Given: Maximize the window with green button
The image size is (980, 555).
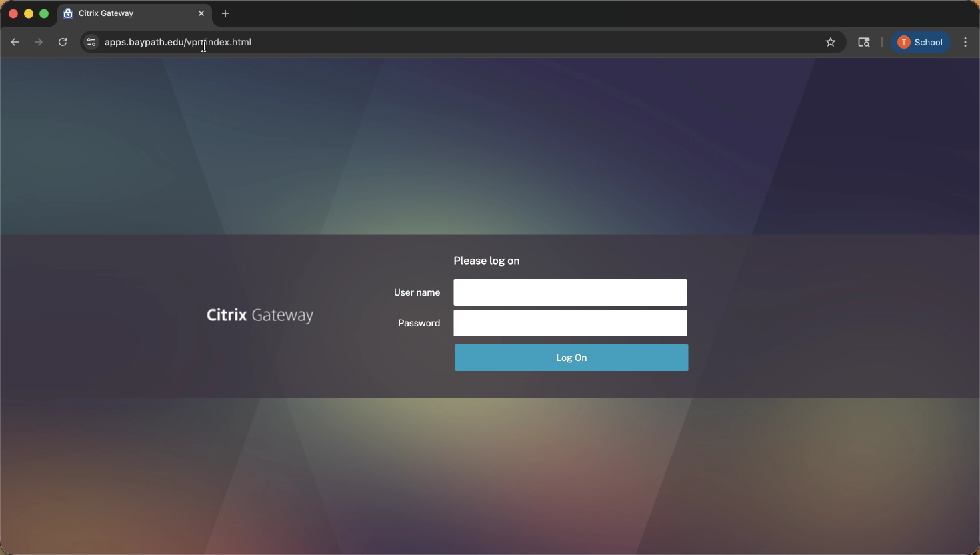Looking at the screenshot, I should pyautogui.click(x=44, y=13).
